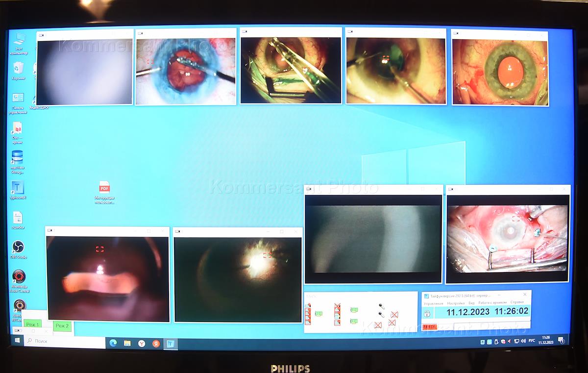This screenshot has width=588, height=373.
Task: Open File Explorer from the taskbar
Action: click(x=127, y=344)
